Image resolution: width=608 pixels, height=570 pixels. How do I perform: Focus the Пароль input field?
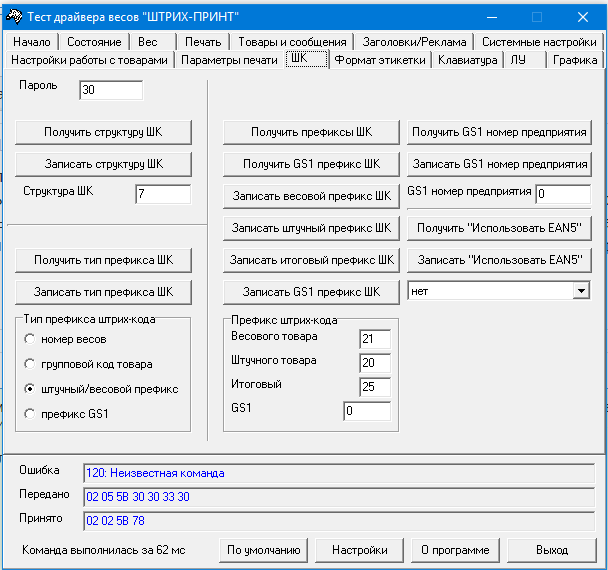pos(111,90)
